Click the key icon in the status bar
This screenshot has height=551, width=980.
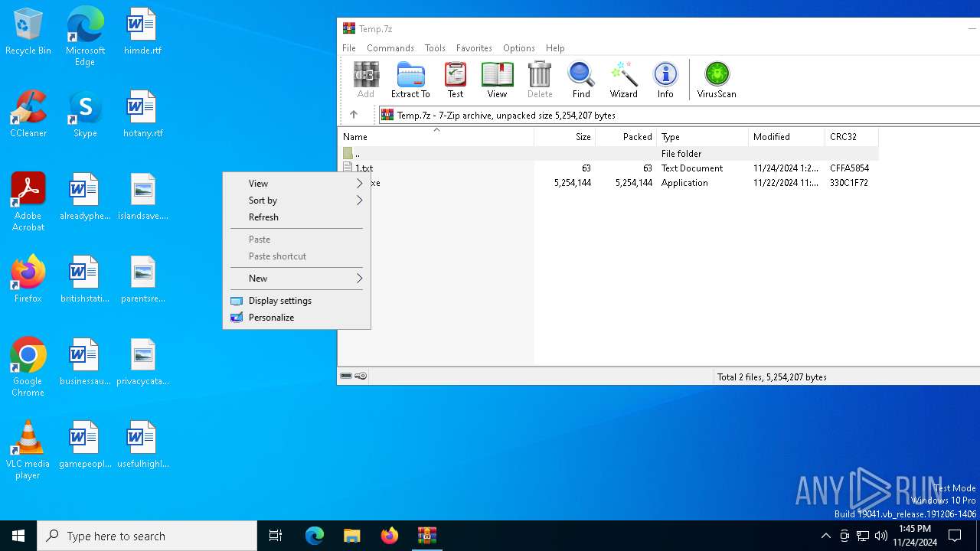361,376
